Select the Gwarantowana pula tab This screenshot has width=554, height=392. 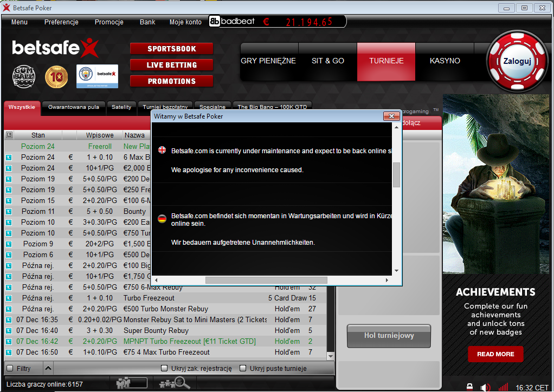pos(74,107)
